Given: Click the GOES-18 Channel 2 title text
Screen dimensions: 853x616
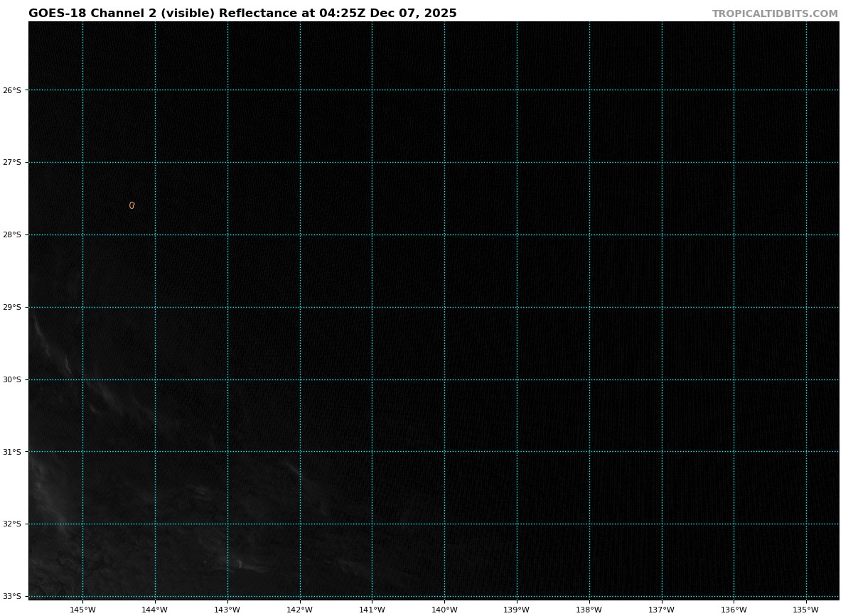Looking at the screenshot, I should click(x=242, y=13).
